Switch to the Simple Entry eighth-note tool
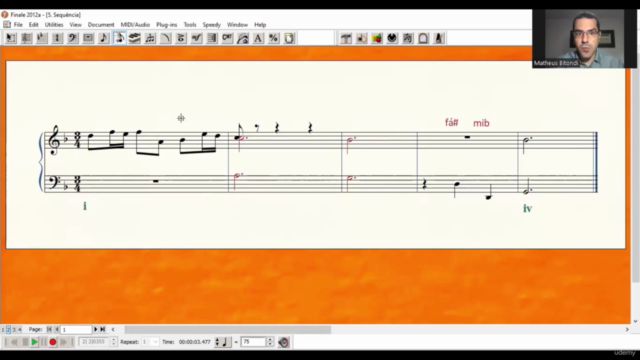This screenshot has height=360, width=640. pos(104,38)
